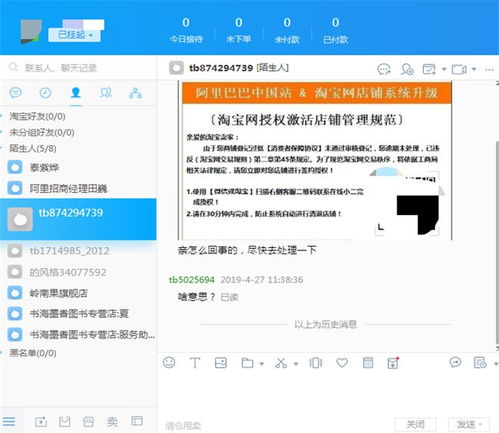Select contact tb1714985_2012
Viewport: 499px width, 433px height.
coord(78,251)
